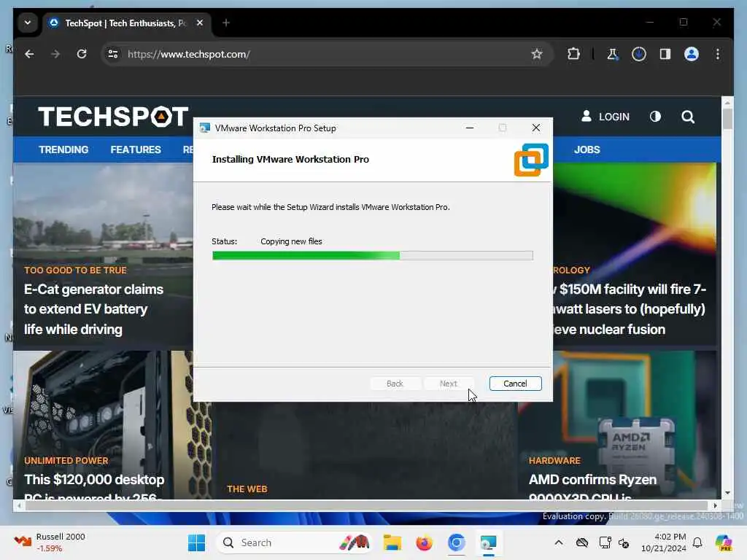Open VMware installer taskbar icon
The image size is (747, 560).
click(488, 542)
